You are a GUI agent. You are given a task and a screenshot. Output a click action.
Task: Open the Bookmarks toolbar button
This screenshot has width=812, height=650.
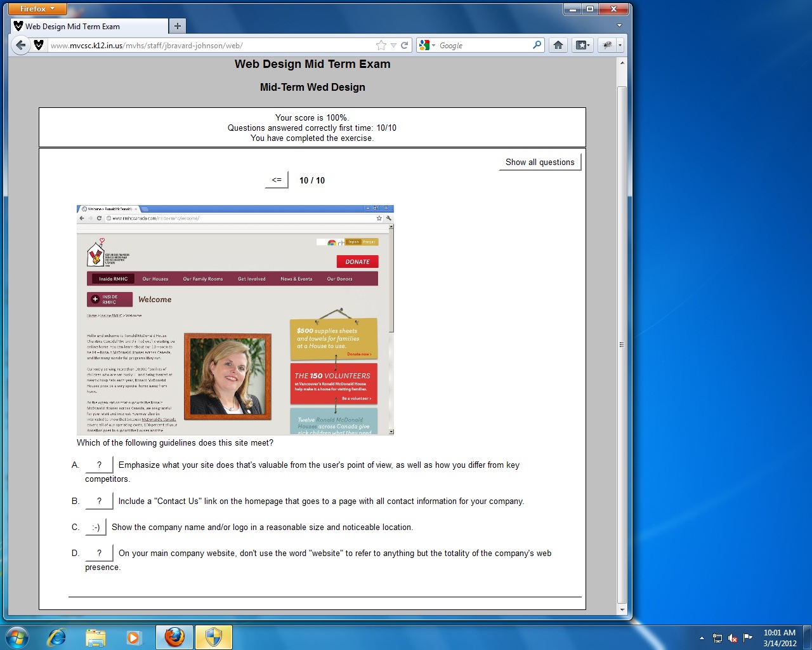click(582, 45)
